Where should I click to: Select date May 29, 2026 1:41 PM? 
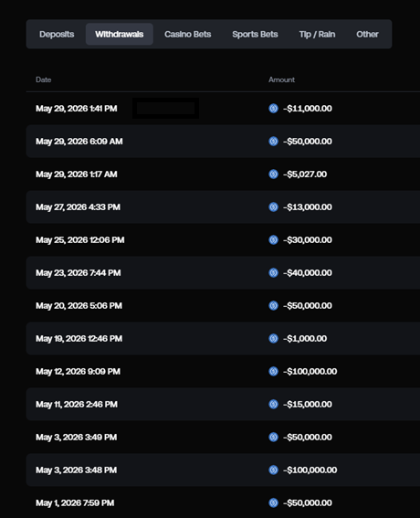[77, 109]
